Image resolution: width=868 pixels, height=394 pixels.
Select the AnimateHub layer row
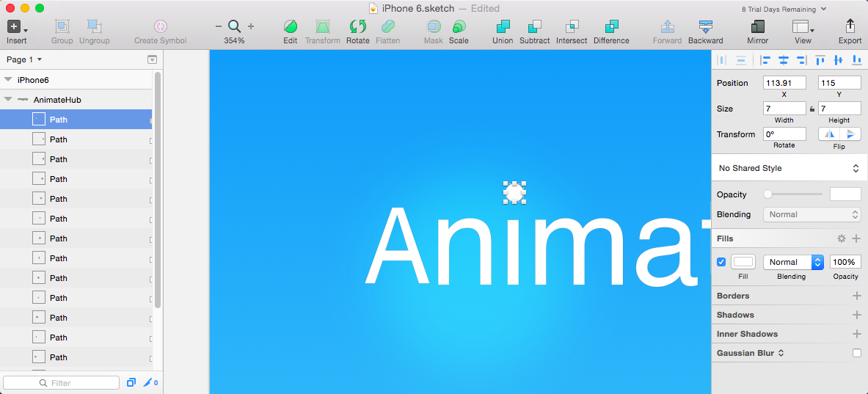point(76,100)
